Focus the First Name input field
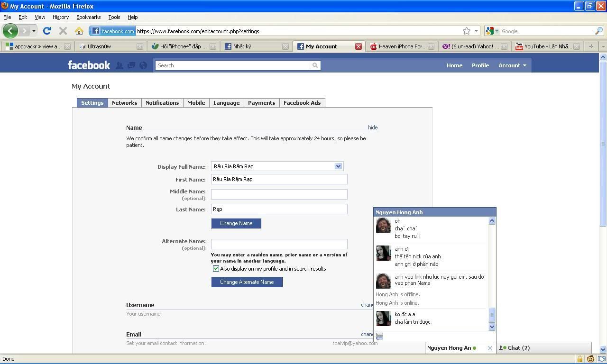Image resolution: width=607 pixels, height=364 pixels. 279,179
